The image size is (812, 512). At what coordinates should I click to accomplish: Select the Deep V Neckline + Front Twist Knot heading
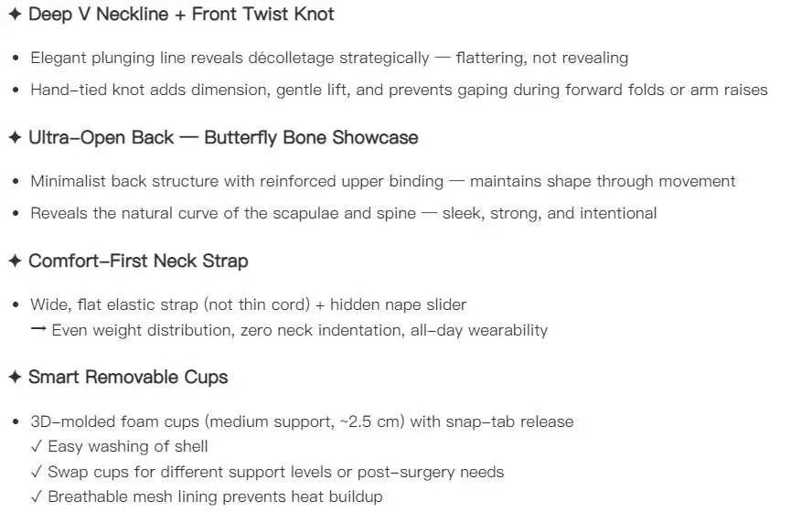[x=181, y=14]
